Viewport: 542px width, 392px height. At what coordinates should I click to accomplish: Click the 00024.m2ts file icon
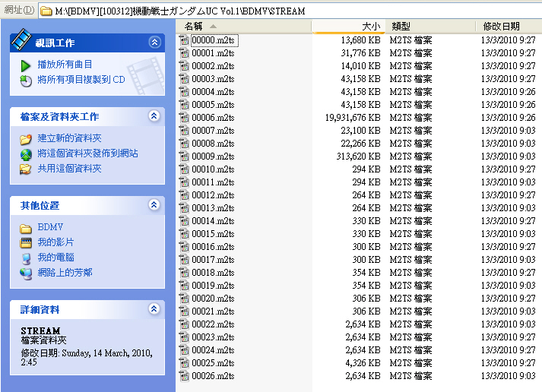click(184, 350)
